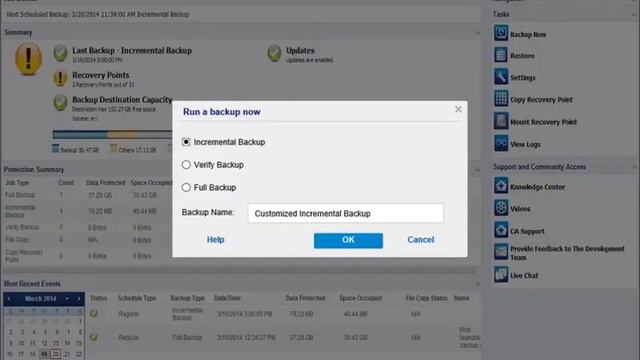This screenshot has height=360, width=640.
Task: Click the Videos icon
Action: (x=501, y=208)
